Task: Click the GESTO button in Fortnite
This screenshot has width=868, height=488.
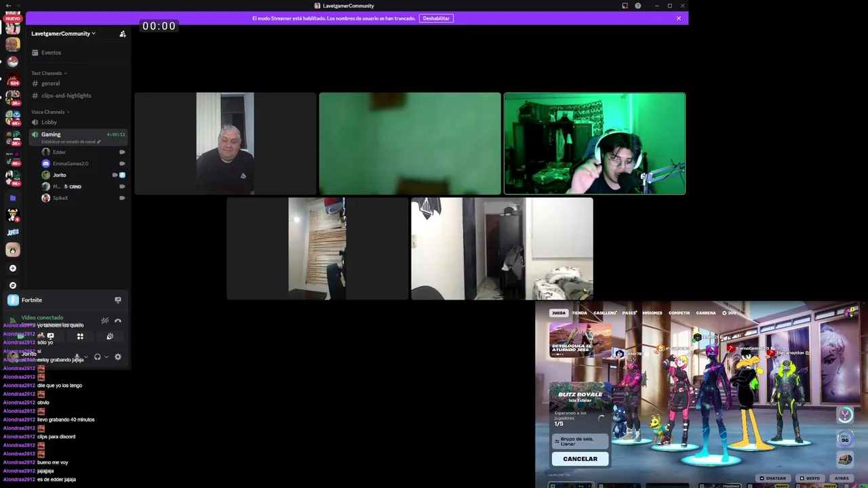Action: click(x=810, y=479)
